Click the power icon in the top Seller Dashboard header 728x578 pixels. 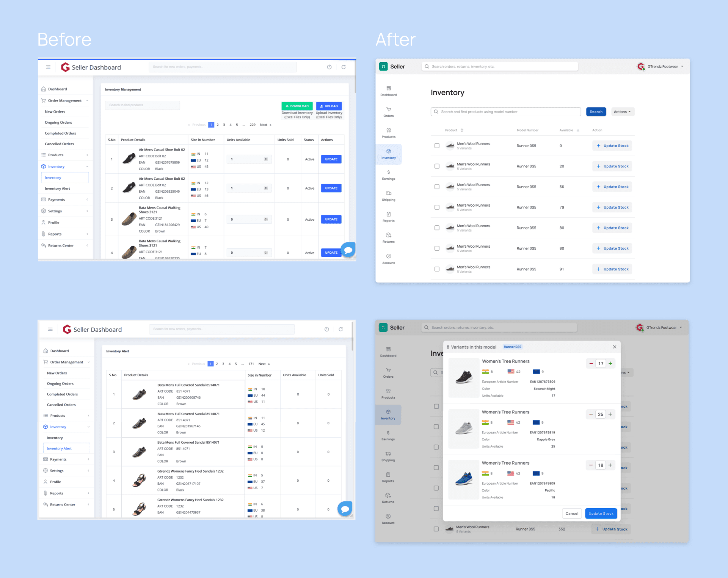[x=329, y=67]
